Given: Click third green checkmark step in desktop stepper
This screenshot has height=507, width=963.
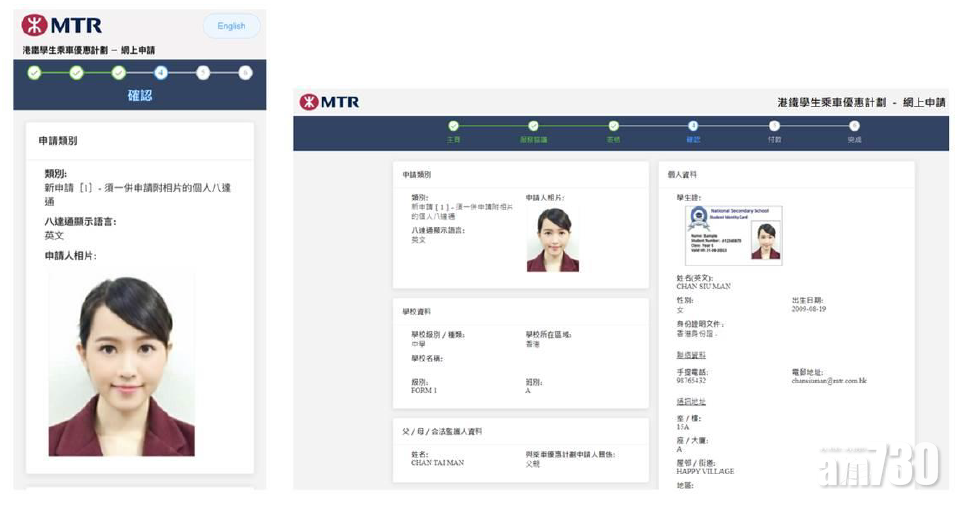Looking at the screenshot, I should 613,126.
